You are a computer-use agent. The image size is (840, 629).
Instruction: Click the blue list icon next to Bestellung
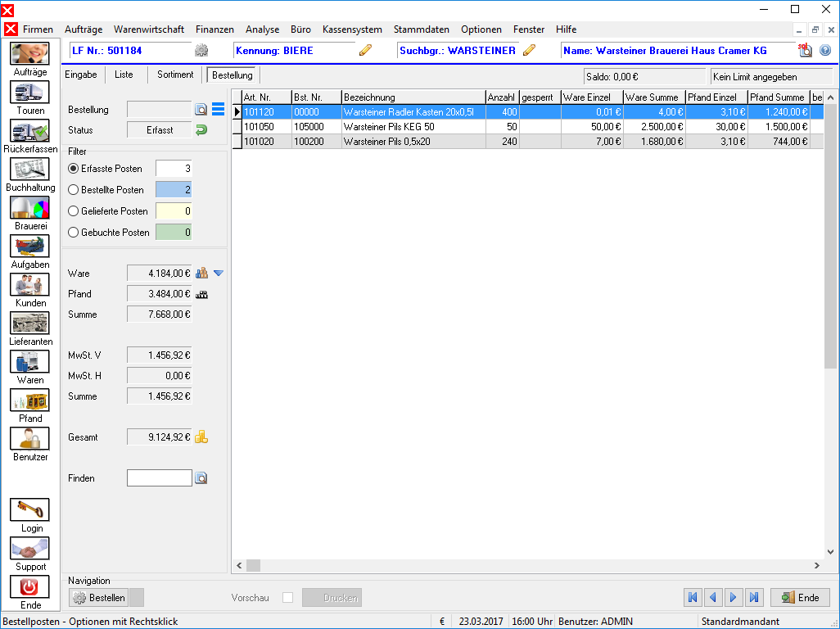(x=218, y=109)
